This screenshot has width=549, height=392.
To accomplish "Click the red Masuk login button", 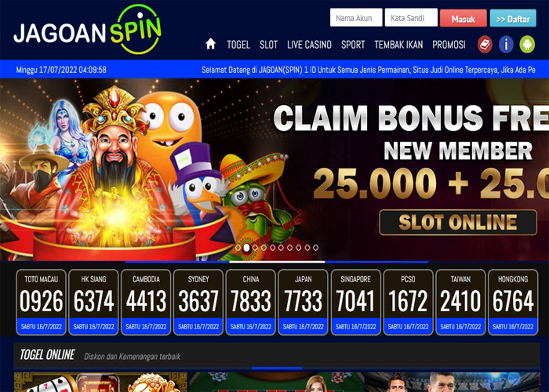I will (x=464, y=18).
